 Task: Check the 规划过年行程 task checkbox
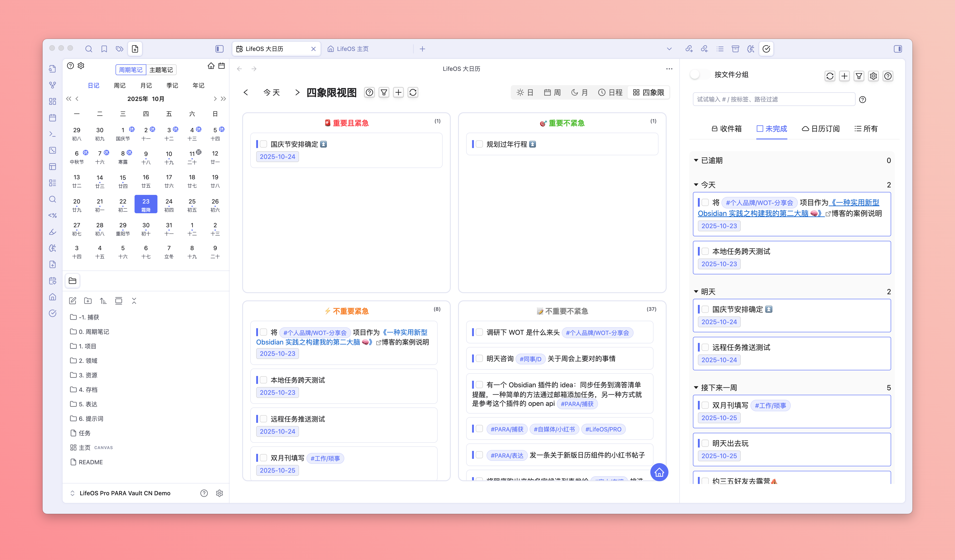pos(479,144)
